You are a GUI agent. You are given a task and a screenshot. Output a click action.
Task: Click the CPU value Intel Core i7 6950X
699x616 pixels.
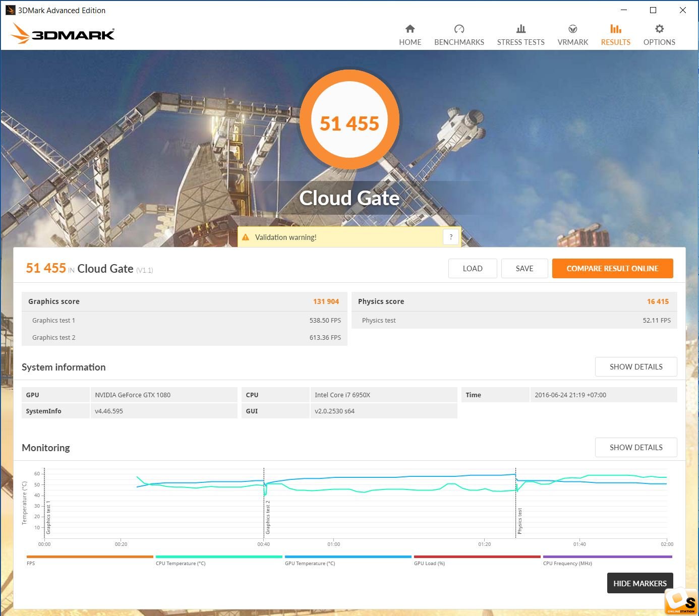[x=342, y=395]
